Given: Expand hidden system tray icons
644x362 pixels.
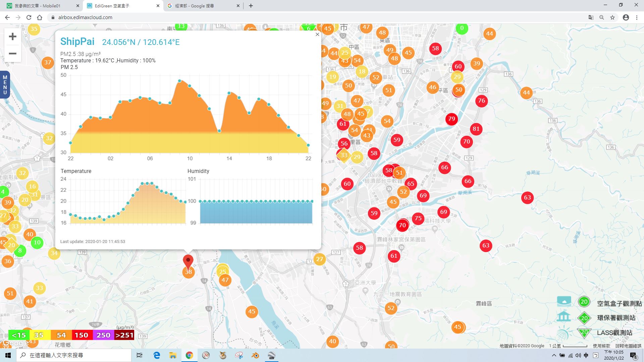Looking at the screenshot, I should click(554, 355).
